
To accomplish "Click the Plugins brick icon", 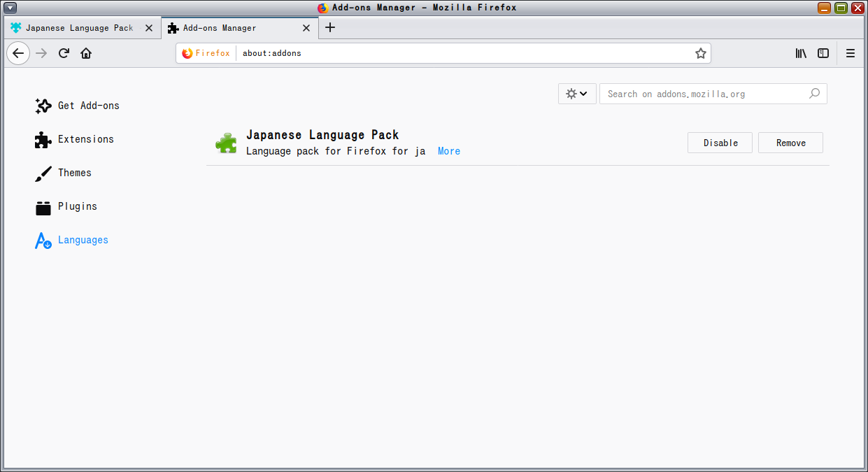I will (43, 208).
